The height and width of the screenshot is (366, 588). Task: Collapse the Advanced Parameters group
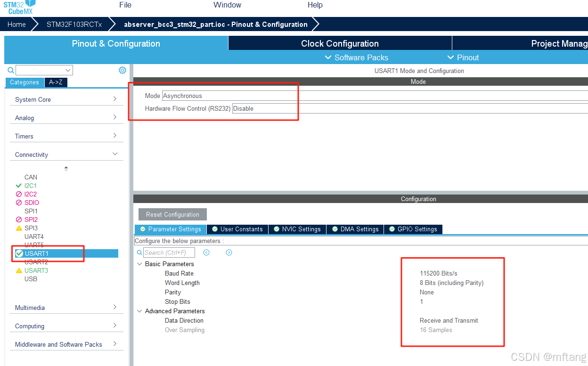[x=139, y=311]
